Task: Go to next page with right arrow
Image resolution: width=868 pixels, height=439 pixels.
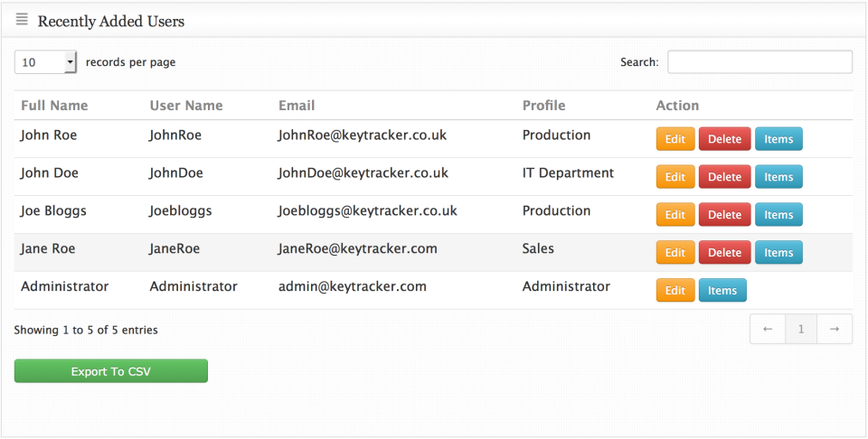Action: pyautogui.click(x=835, y=330)
